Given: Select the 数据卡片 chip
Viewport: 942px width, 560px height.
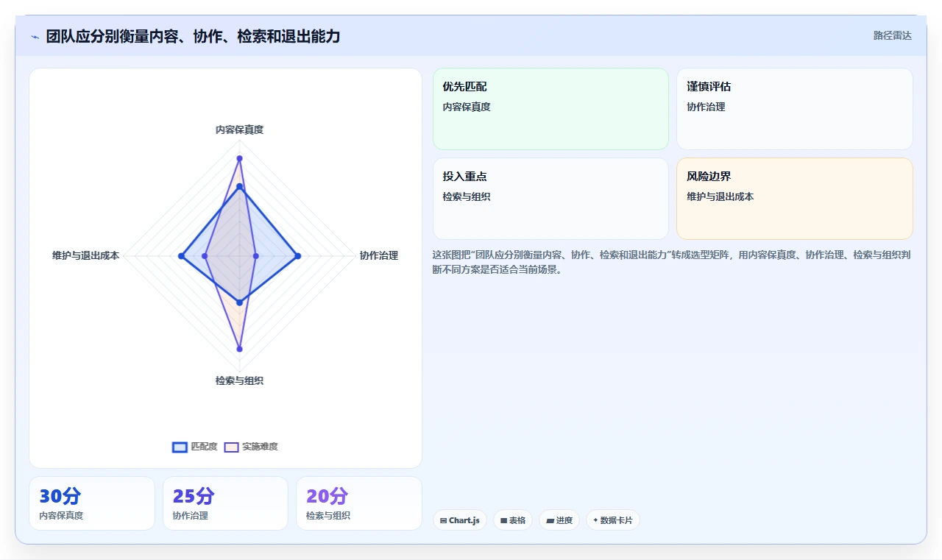Looking at the screenshot, I should click(x=612, y=520).
